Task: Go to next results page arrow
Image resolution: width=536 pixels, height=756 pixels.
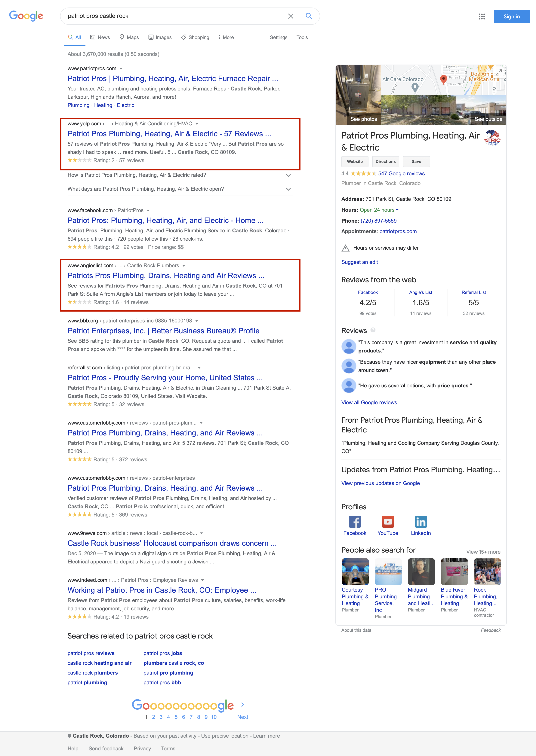Action: pyautogui.click(x=243, y=705)
